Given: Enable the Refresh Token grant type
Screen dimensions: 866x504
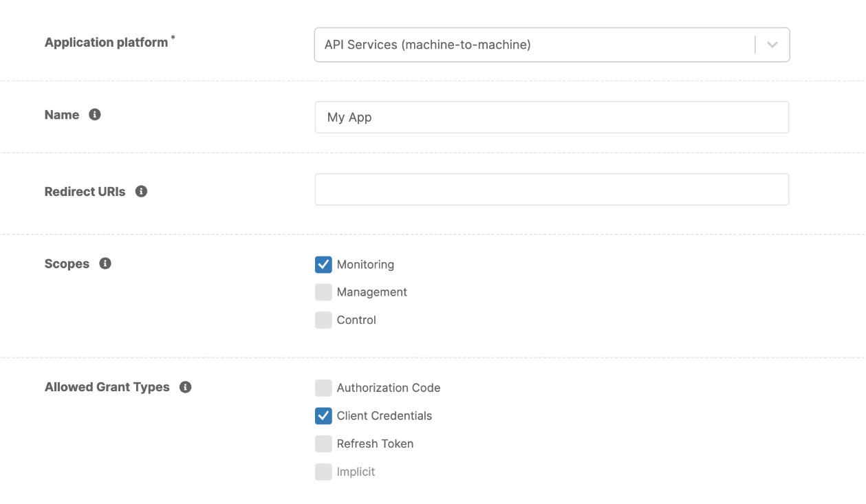Looking at the screenshot, I should (x=323, y=443).
